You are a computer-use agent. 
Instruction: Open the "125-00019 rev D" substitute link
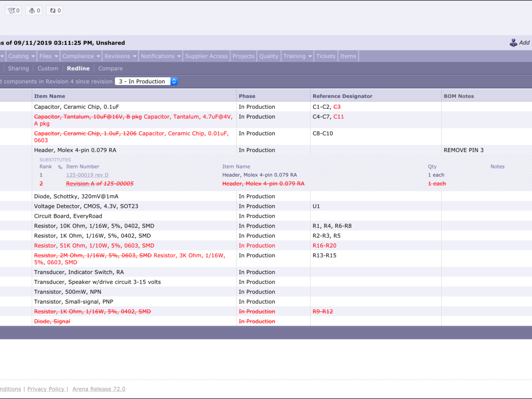(x=87, y=175)
